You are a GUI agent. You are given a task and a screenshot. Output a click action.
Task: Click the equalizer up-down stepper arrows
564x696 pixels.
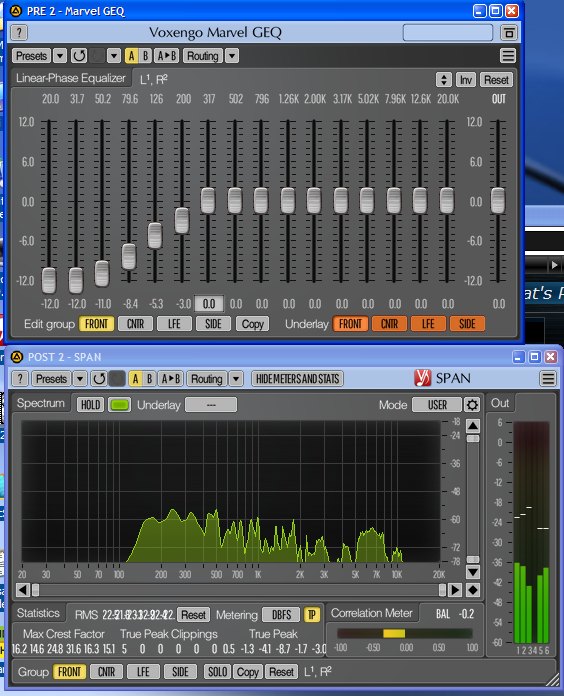tap(444, 80)
